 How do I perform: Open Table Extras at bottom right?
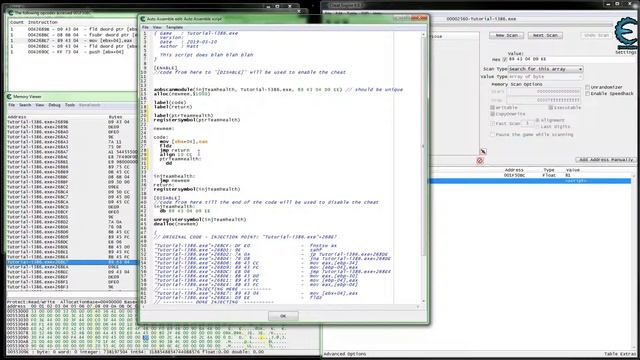(620, 354)
